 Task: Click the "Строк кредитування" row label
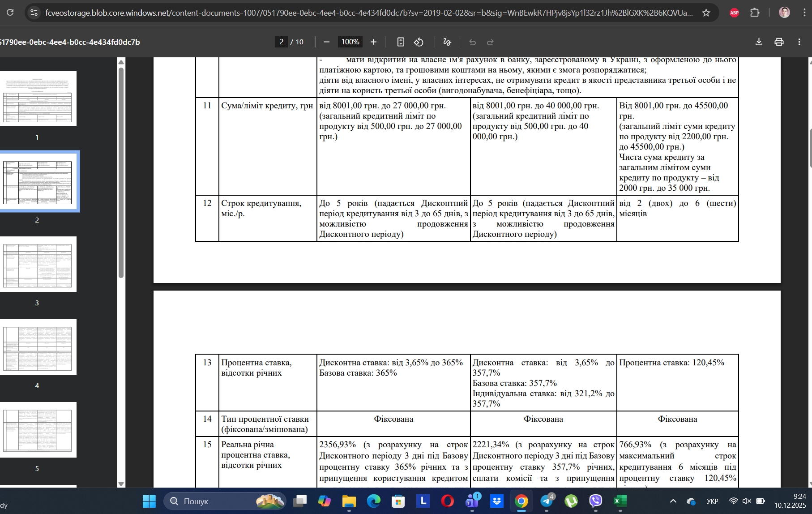261,208
